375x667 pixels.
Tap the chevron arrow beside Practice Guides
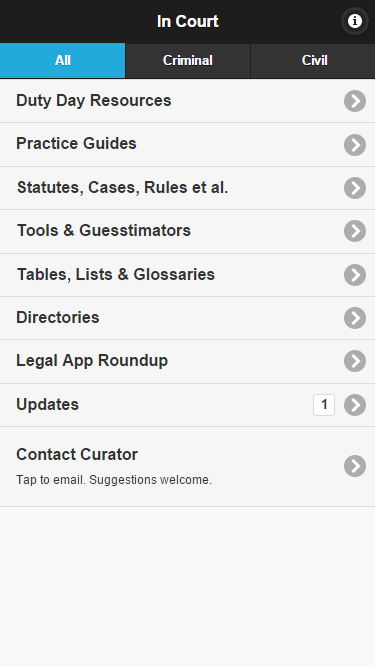[355, 145]
